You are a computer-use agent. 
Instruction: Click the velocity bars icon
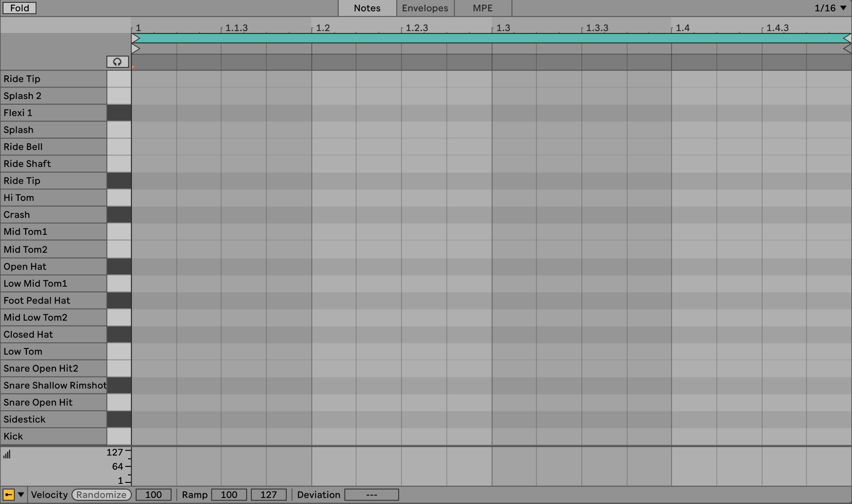pyautogui.click(x=7, y=454)
